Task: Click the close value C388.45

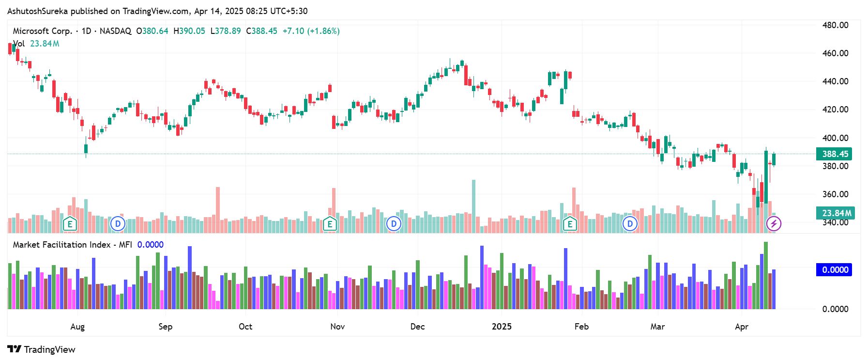Action: (x=262, y=31)
